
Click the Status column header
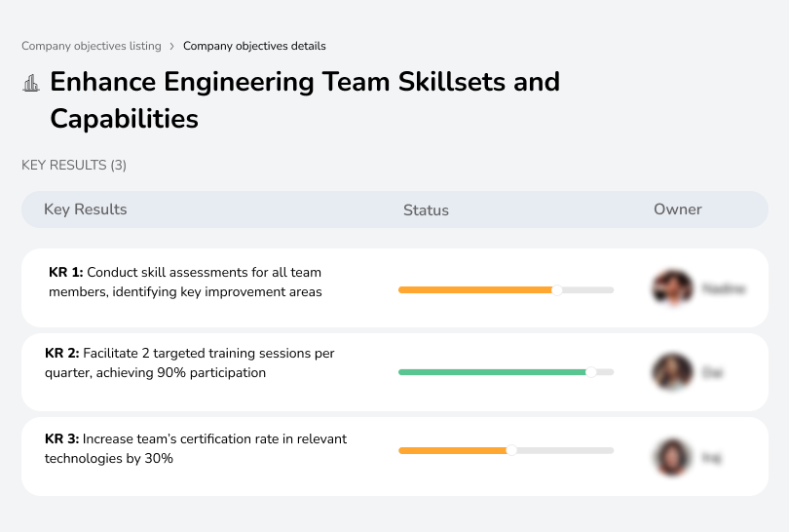tap(426, 209)
